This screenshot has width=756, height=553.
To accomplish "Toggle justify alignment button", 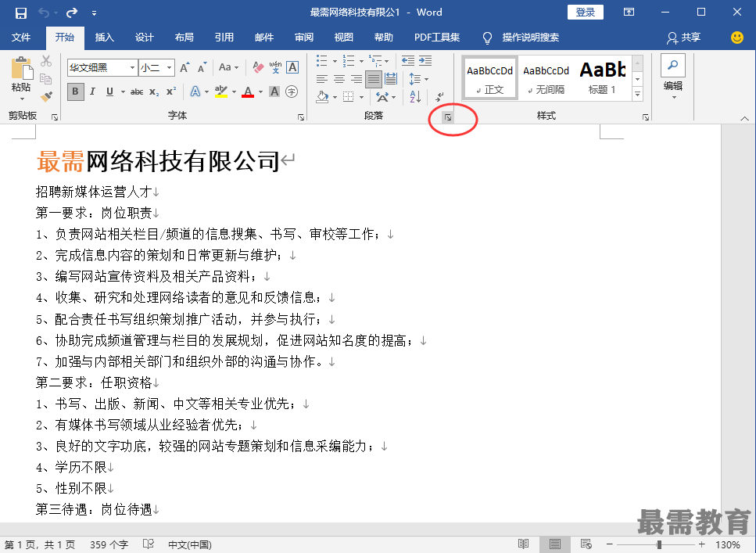I will (x=374, y=79).
